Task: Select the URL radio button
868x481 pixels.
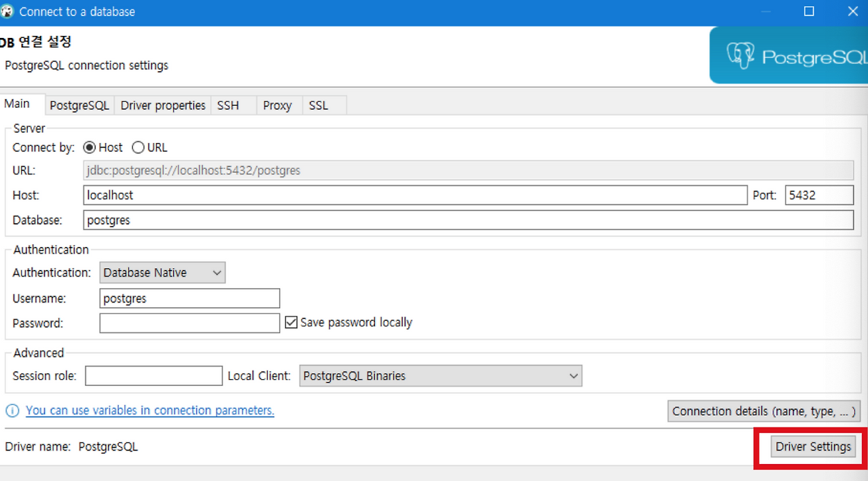Action: 138,147
